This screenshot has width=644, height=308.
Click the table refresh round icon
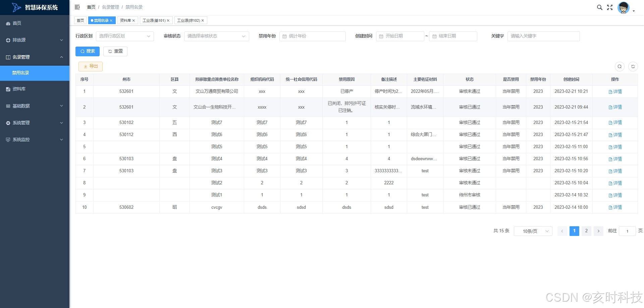pyautogui.click(x=633, y=66)
